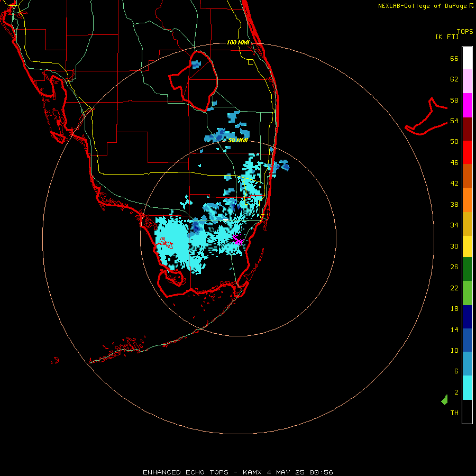Click the bright yellow legend swatch
The width and height of the screenshot is (476, 476).
coord(467,246)
